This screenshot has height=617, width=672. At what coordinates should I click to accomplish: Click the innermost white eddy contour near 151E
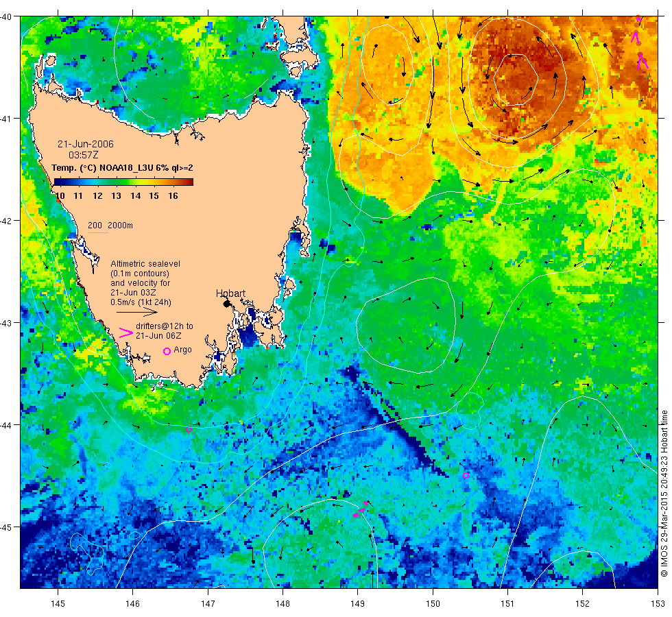pyautogui.click(x=516, y=80)
